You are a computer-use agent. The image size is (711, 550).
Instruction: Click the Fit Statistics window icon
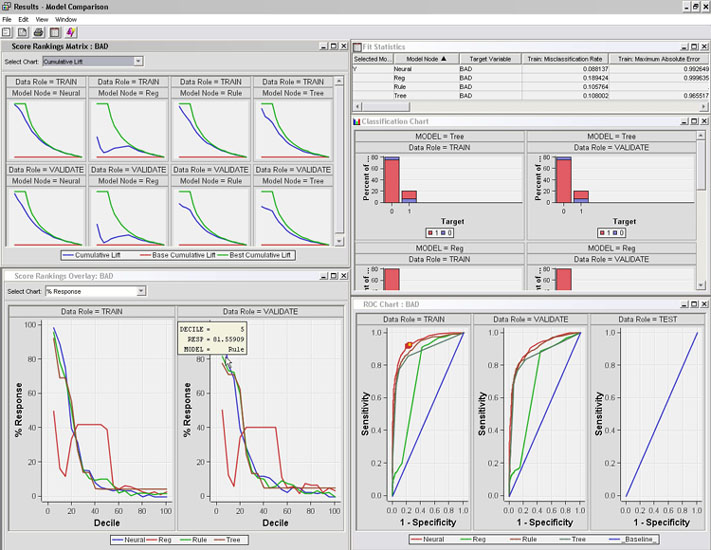[x=358, y=46]
